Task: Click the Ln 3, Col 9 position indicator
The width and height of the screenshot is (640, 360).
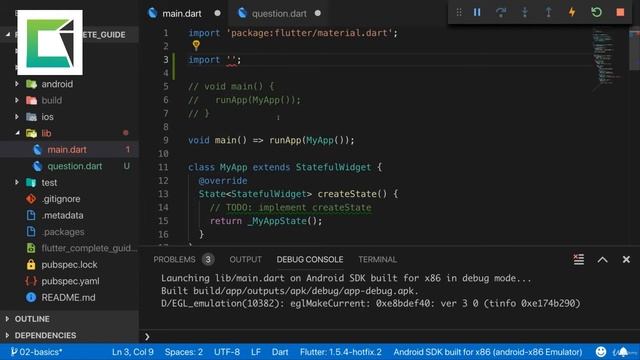Action: click(133, 352)
